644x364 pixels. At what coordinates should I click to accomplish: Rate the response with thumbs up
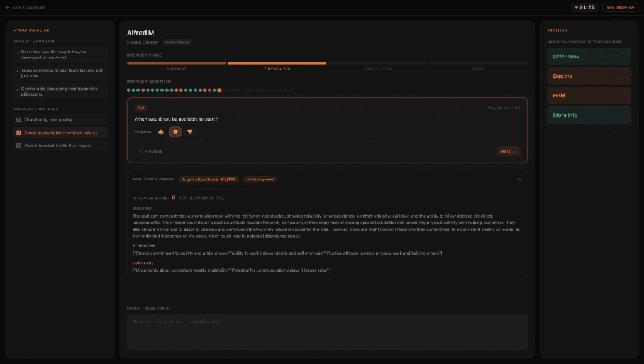coord(161,131)
